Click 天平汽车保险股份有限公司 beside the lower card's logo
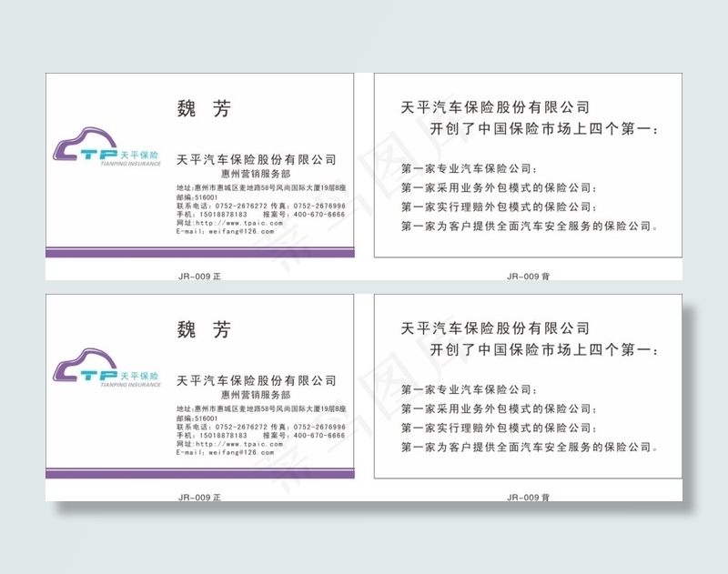 257,380
